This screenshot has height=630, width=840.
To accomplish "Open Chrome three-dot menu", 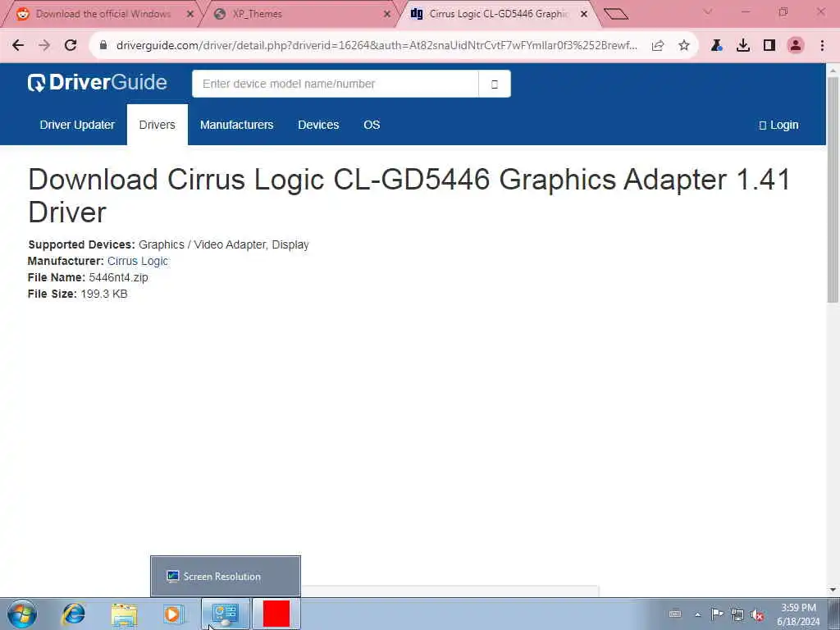I will click(822, 46).
